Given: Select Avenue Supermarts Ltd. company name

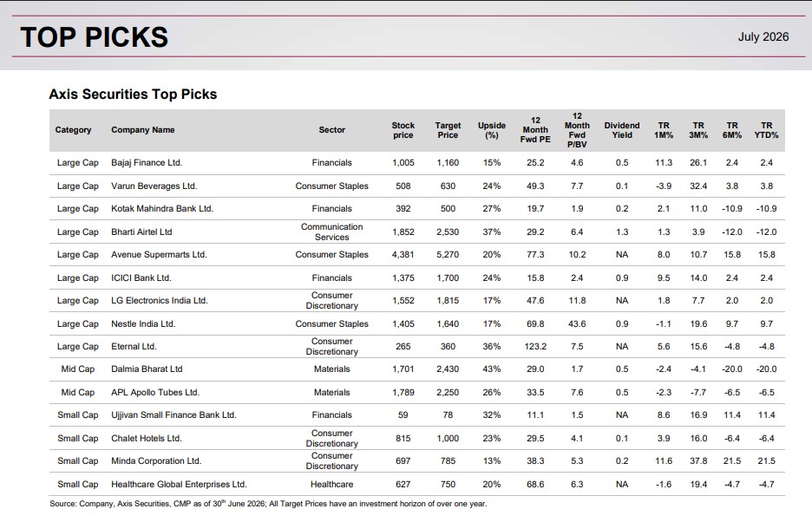Looking at the screenshot, I should pyautogui.click(x=159, y=255).
